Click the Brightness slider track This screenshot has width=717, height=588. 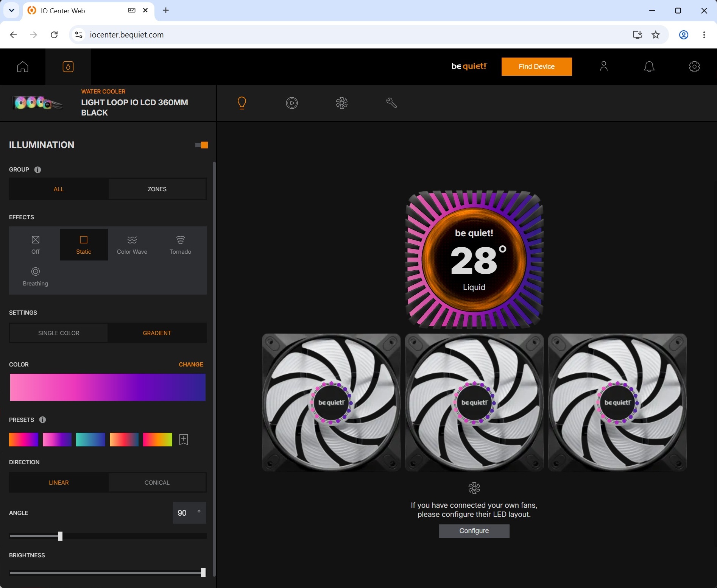[108, 573]
